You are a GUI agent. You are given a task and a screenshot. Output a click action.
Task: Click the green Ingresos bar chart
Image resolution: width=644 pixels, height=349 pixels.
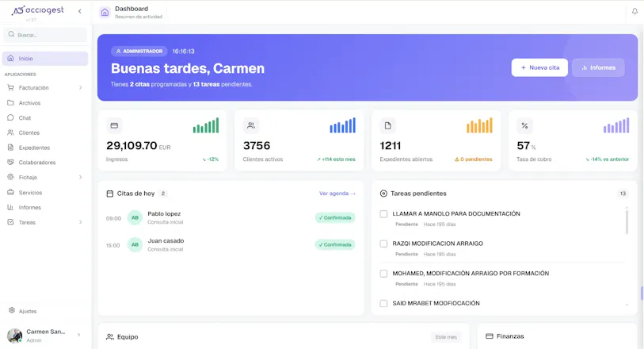pos(206,125)
